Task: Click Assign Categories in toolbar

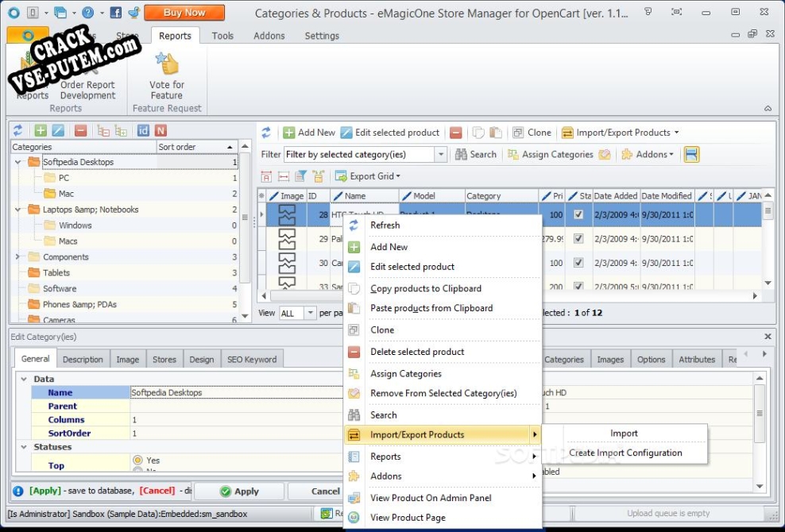Action: coord(550,155)
